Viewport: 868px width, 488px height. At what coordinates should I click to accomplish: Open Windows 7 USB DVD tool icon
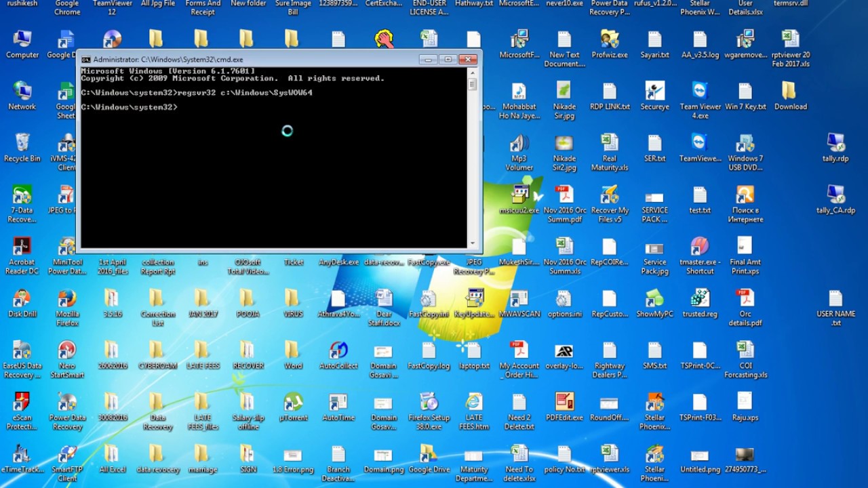click(x=745, y=152)
